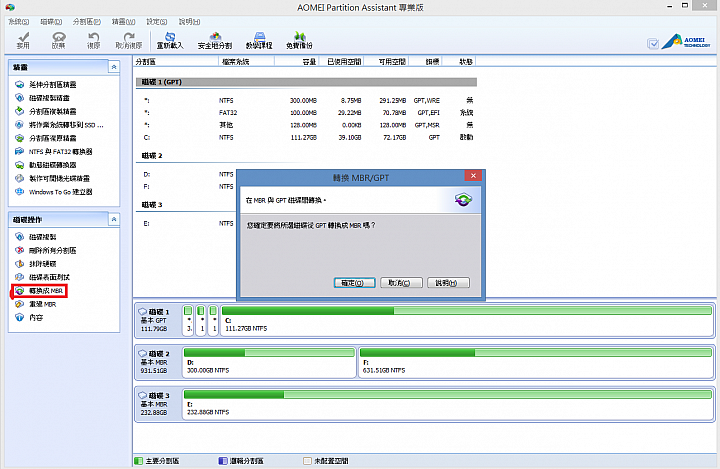Click the E: 232.88GB partition usage bar

pos(448,395)
